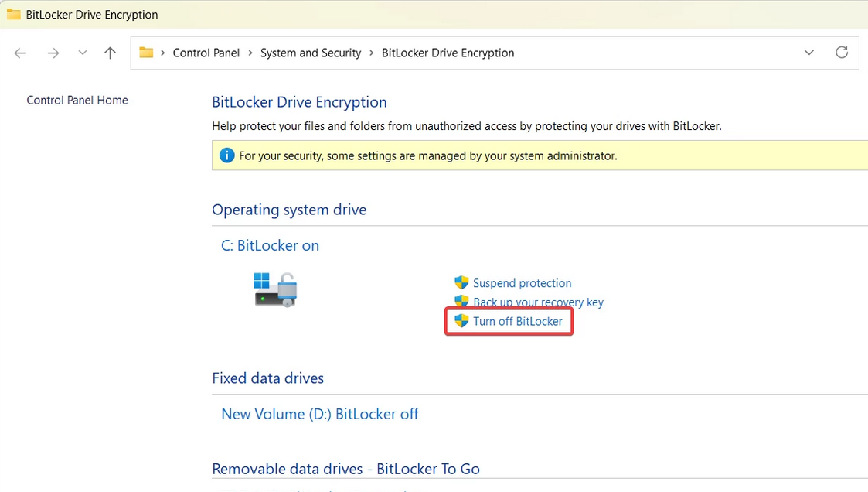The height and width of the screenshot is (492, 868).
Task: Expand New Volume (D:) BitLocker off
Action: (319, 414)
